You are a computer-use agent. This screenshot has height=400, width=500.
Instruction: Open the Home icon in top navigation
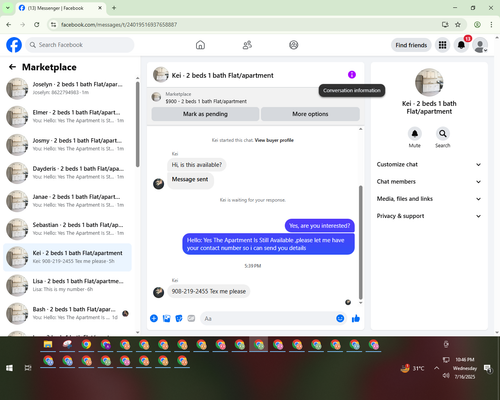point(200,45)
